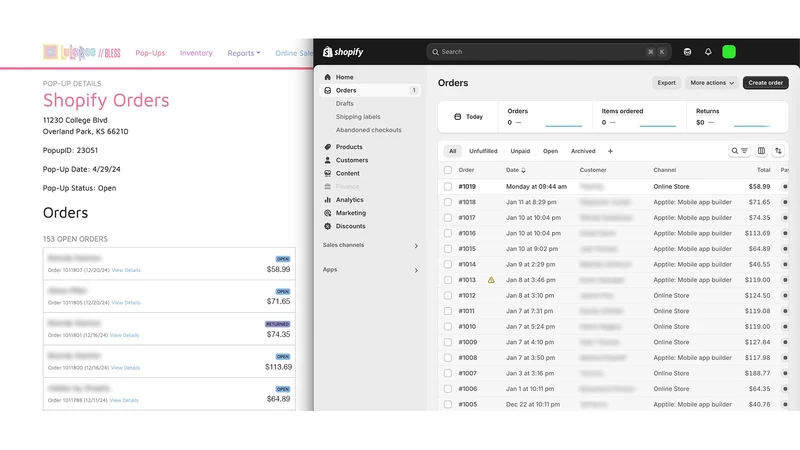800x450 pixels.
Task: Check the box for order #1006
Action: [447, 389]
